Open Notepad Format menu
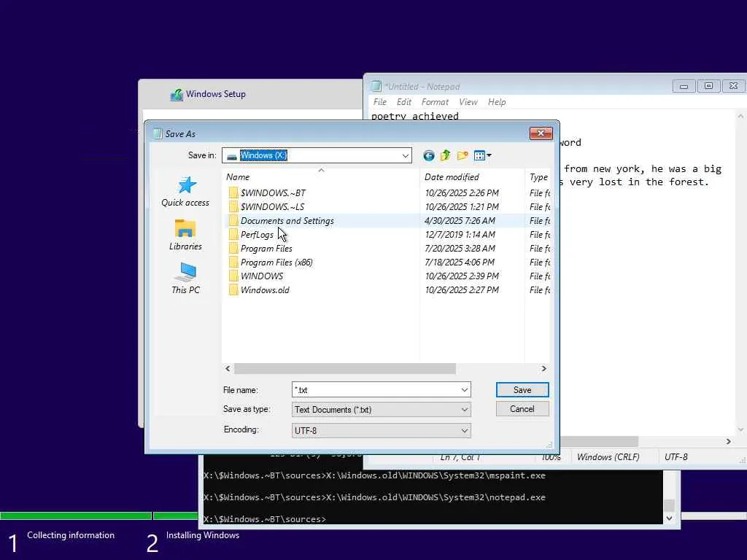 coord(435,102)
